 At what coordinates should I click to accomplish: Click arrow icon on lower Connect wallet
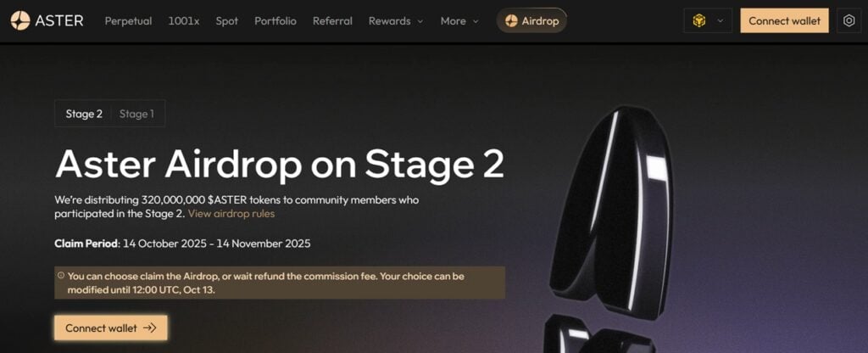pos(149,328)
